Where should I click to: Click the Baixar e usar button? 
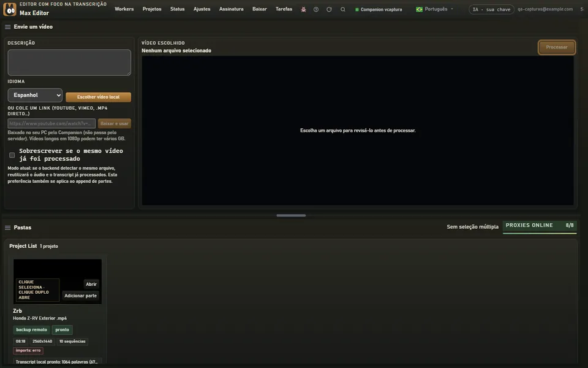click(x=115, y=123)
